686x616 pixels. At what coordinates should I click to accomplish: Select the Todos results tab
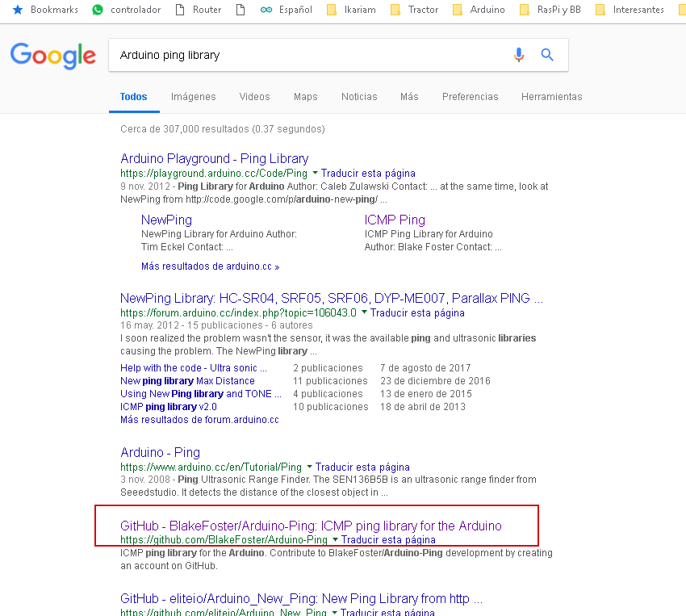(x=133, y=97)
